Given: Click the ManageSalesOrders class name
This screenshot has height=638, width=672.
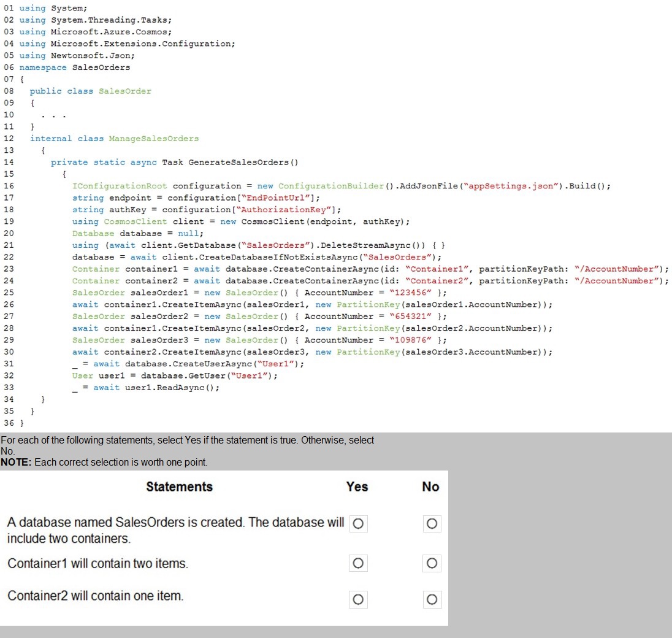Looking at the screenshot, I should pos(153,139).
